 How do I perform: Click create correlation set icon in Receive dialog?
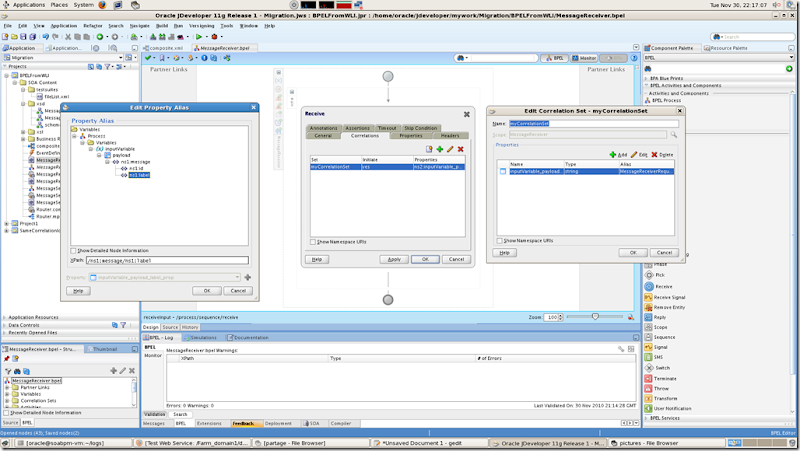point(429,149)
